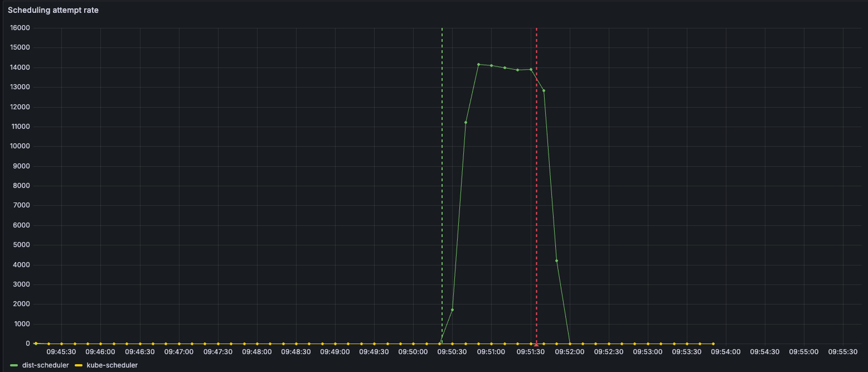Screen dimensions: 868x372
Task: Click the 09:51:00 x-axis time label
Action: [x=491, y=352]
